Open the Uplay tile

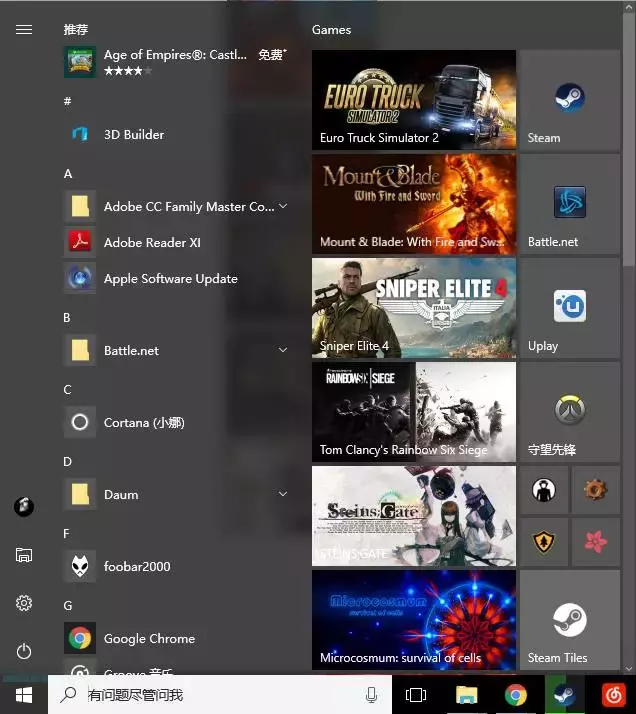point(570,308)
